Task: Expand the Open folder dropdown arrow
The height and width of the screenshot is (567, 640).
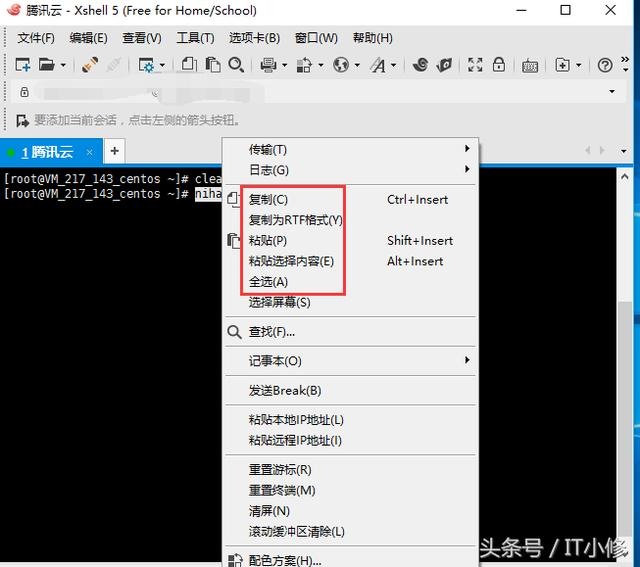Action: click(63, 65)
